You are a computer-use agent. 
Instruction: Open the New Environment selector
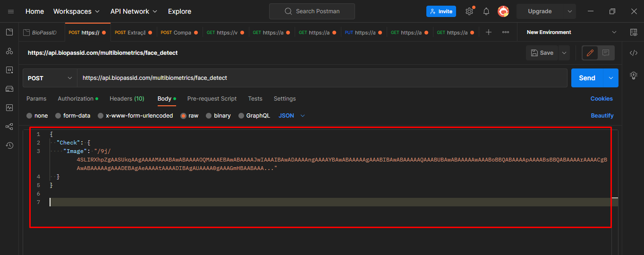point(571,32)
